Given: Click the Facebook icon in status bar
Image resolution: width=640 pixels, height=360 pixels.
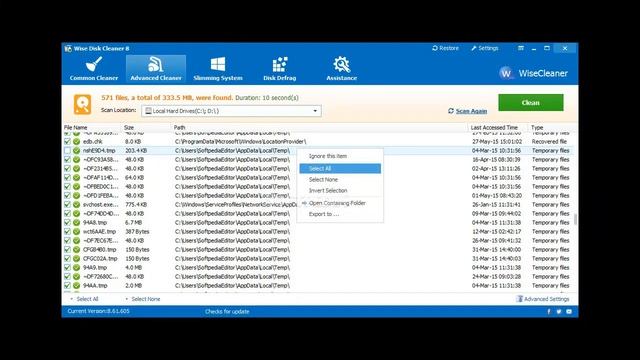Looking at the screenshot, I should (549, 311).
